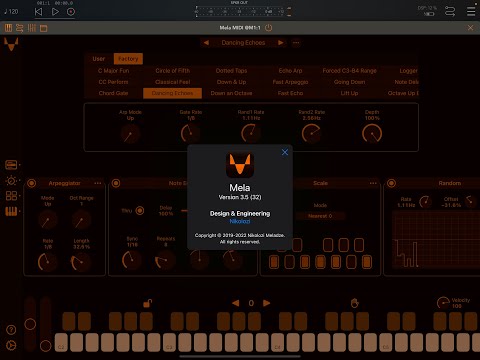This screenshot has height=360, width=480.
Task: Load the Chord Gate preset
Action: (x=113, y=93)
